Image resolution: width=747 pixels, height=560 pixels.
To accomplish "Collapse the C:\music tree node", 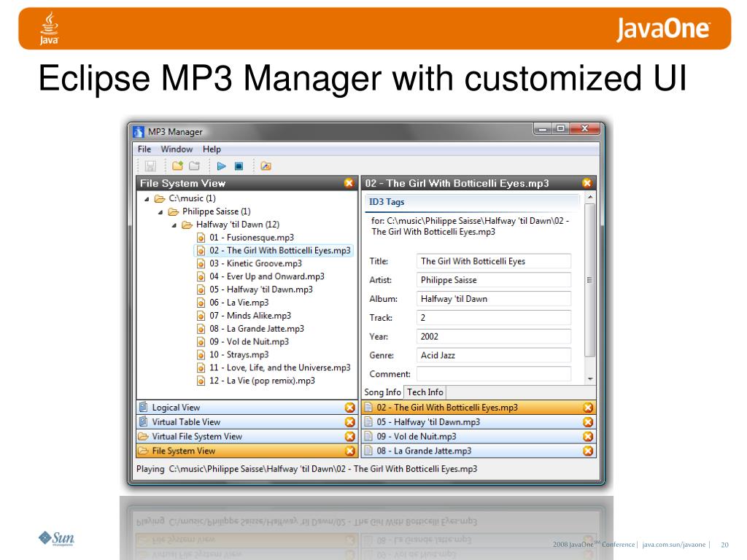I will pos(147,199).
